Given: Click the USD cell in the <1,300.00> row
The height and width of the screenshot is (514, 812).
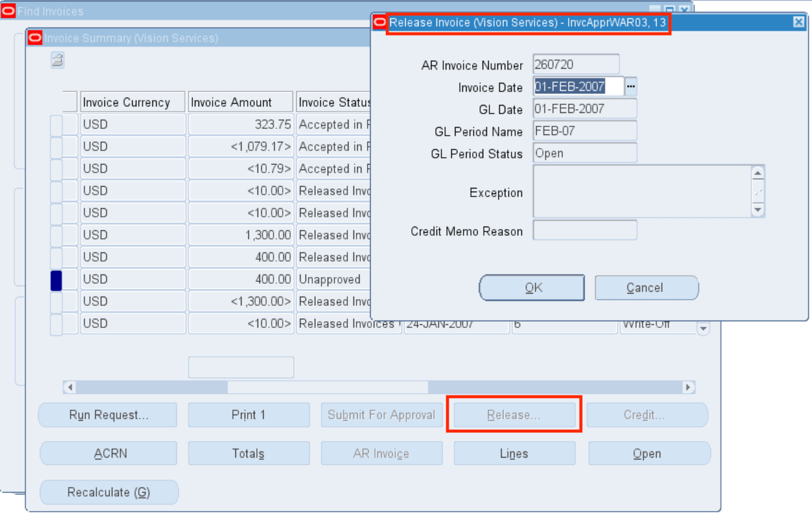Looking at the screenshot, I should [x=133, y=302].
